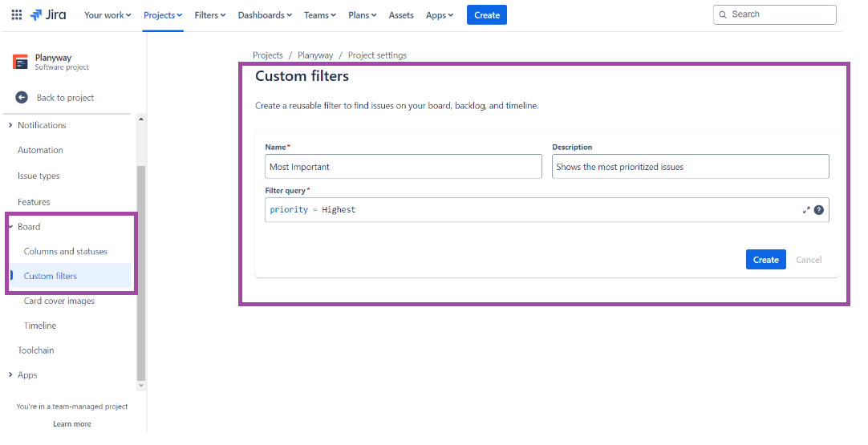Click the Cancel button
Screen dimensions: 868x445
point(809,260)
